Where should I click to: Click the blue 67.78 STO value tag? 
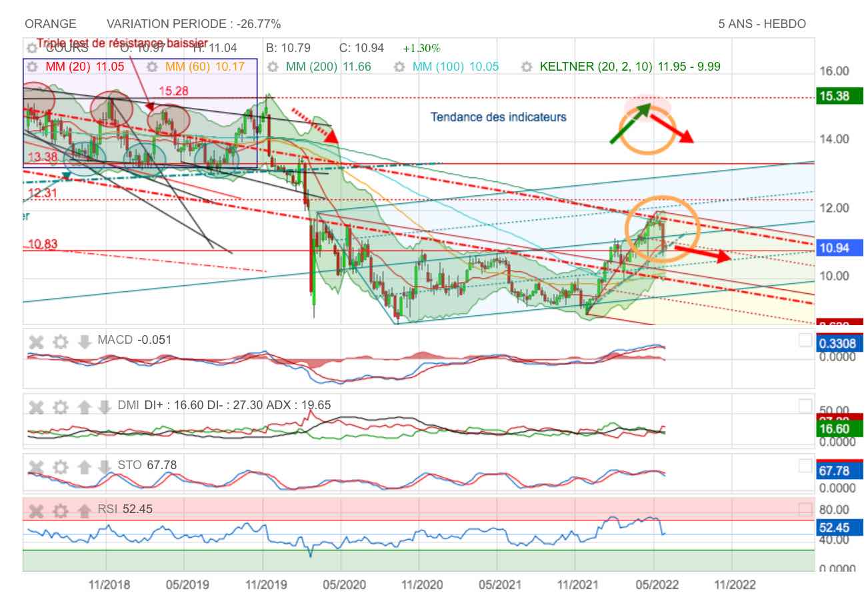click(x=839, y=470)
